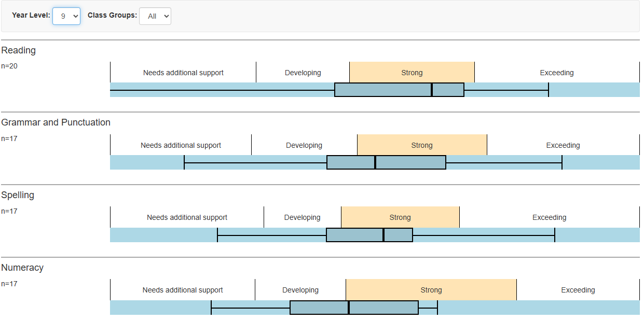Click the Strong band in Numeracy

point(431,290)
